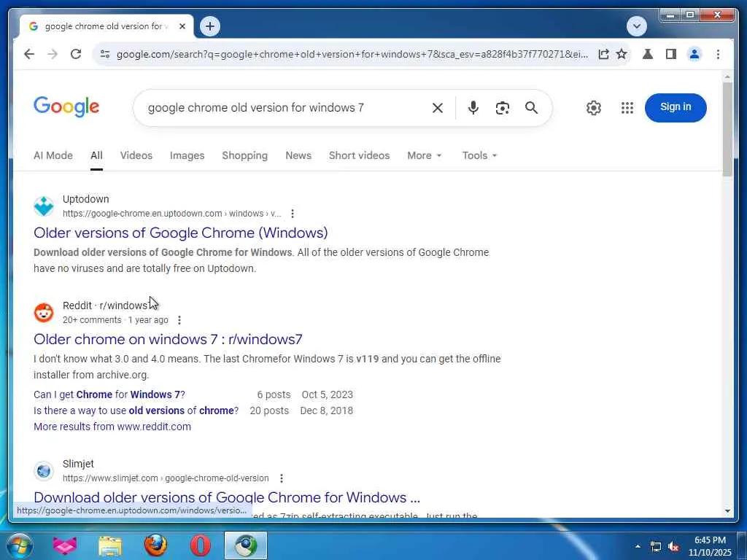Click the muted volume tray icon

tap(673, 547)
